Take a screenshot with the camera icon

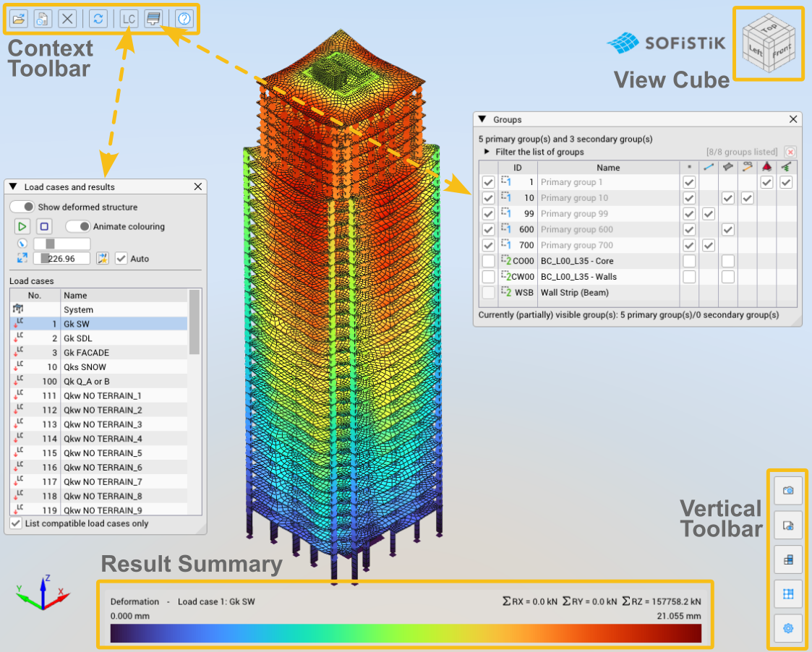point(787,490)
